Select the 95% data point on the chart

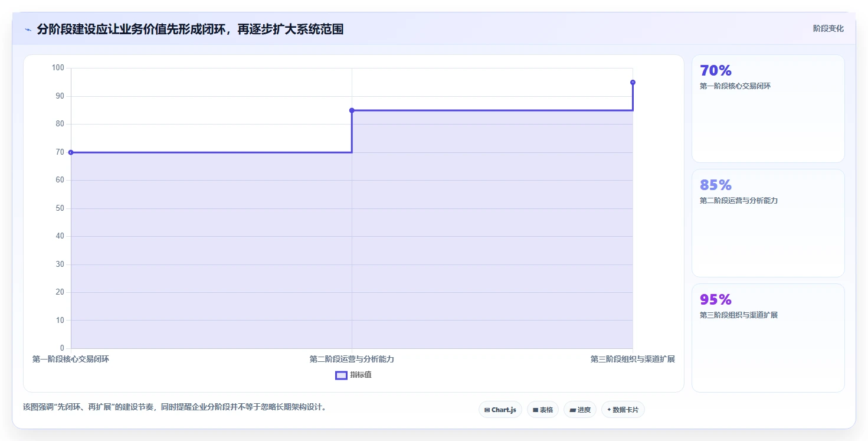tap(633, 82)
